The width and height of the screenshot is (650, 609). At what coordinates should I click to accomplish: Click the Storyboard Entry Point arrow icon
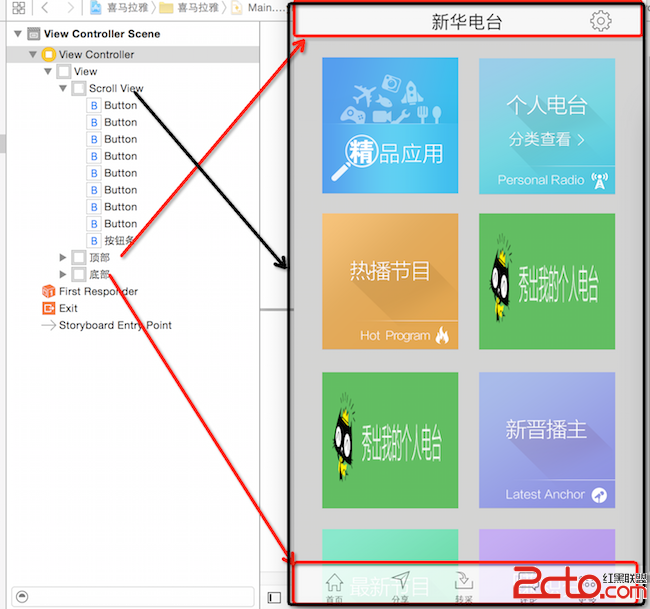(x=49, y=325)
